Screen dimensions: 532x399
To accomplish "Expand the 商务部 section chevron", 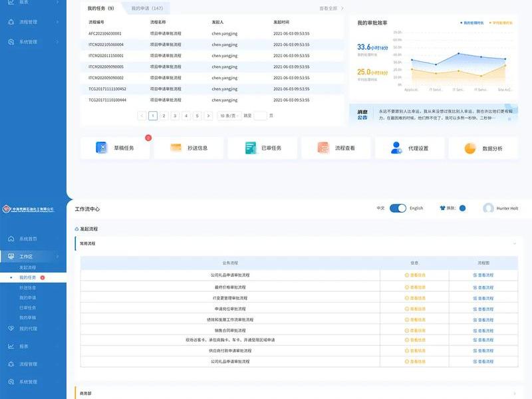I will tap(514, 394).
